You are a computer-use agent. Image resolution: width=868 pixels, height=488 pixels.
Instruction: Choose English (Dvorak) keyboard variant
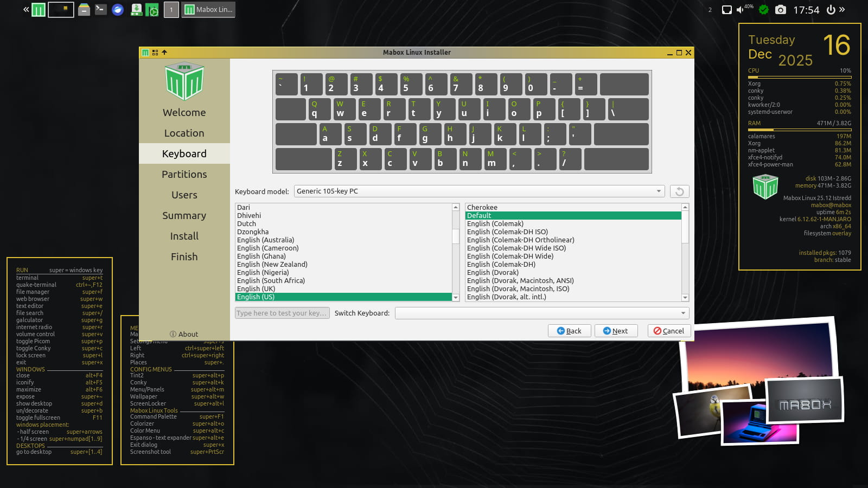click(493, 273)
